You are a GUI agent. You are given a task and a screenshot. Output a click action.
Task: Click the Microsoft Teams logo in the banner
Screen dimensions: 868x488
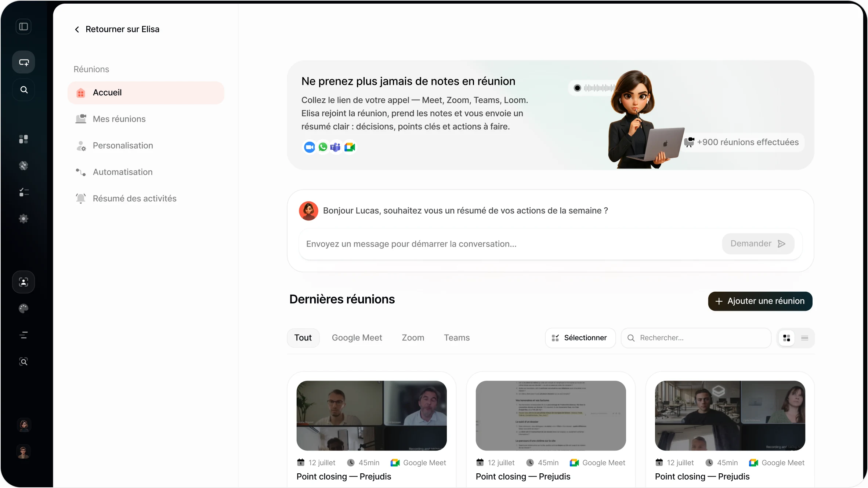click(336, 147)
